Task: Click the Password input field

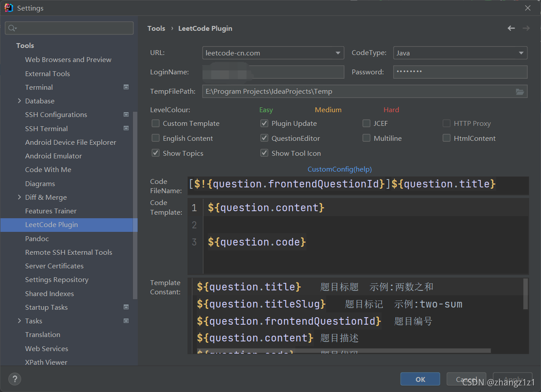Action: point(460,72)
